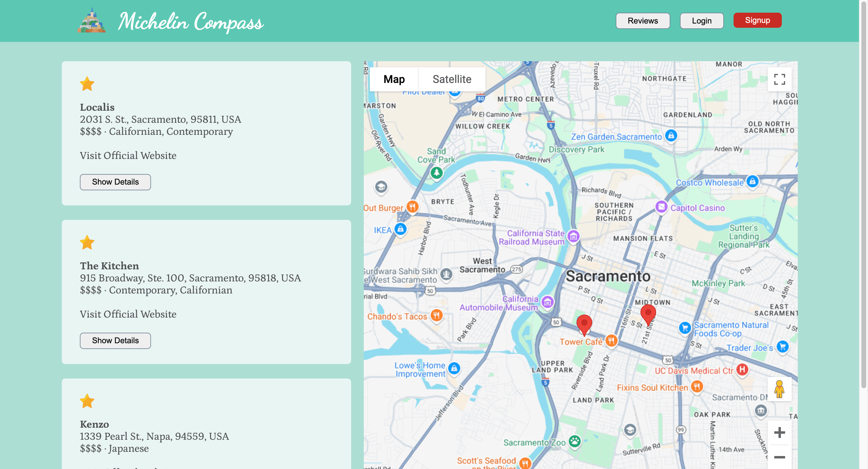This screenshot has width=868, height=469.
Task: Click The Kitchen restaurant name
Action: pyautogui.click(x=109, y=266)
